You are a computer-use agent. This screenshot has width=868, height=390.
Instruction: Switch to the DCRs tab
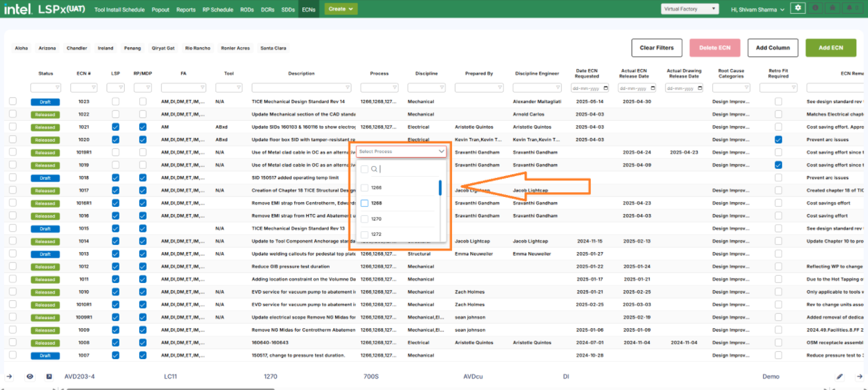266,10
